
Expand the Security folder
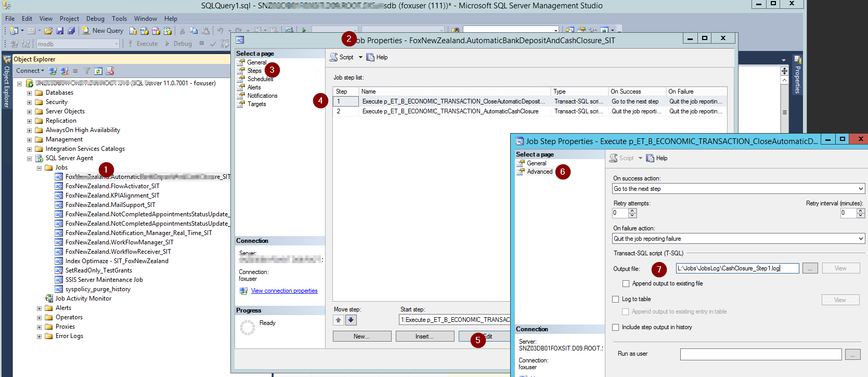[29, 102]
